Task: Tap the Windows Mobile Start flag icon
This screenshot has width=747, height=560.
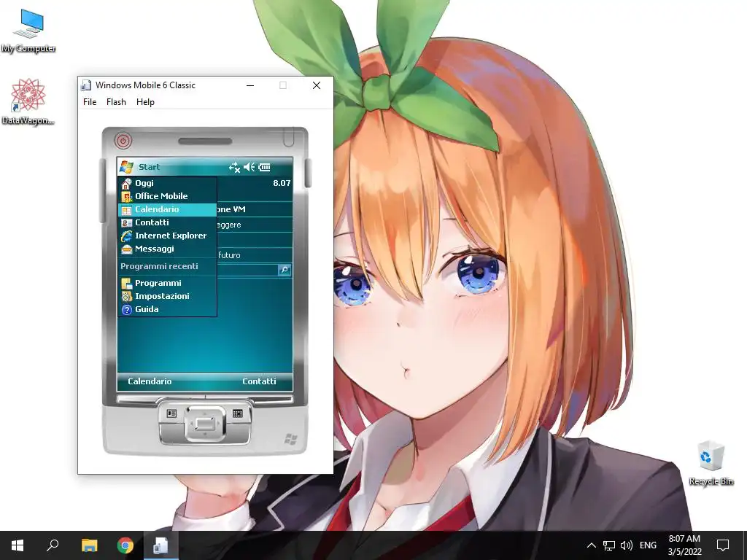Action: (127, 167)
